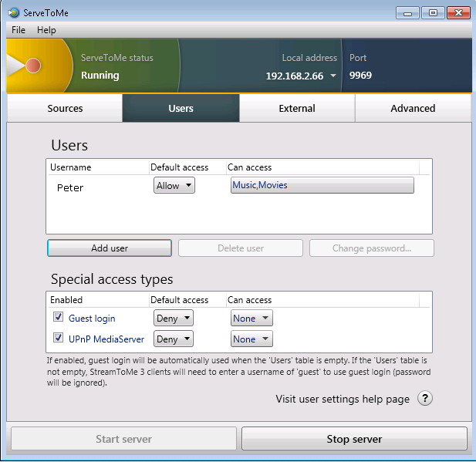This screenshot has height=462, width=476.
Task: Click the Running status text
Action: 100,75
